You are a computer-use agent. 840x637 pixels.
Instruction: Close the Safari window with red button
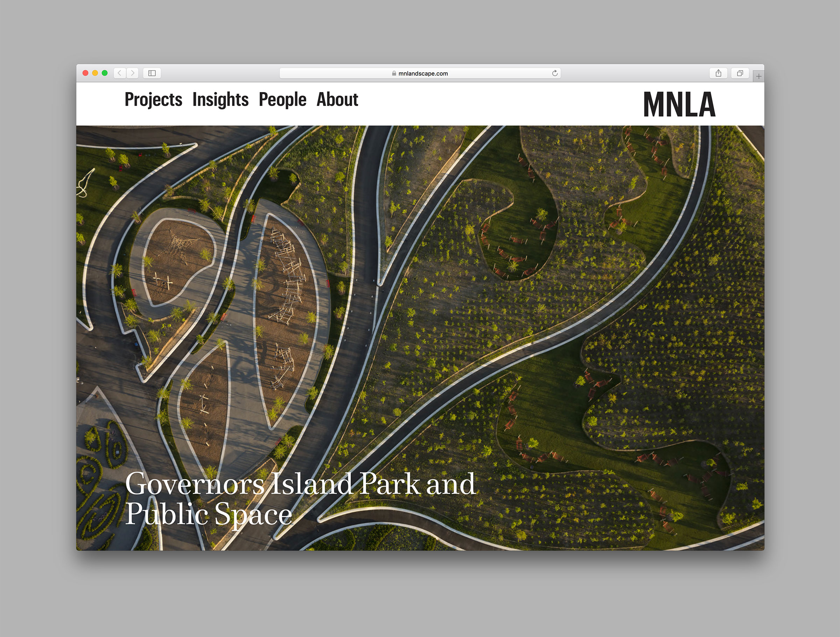(x=85, y=73)
